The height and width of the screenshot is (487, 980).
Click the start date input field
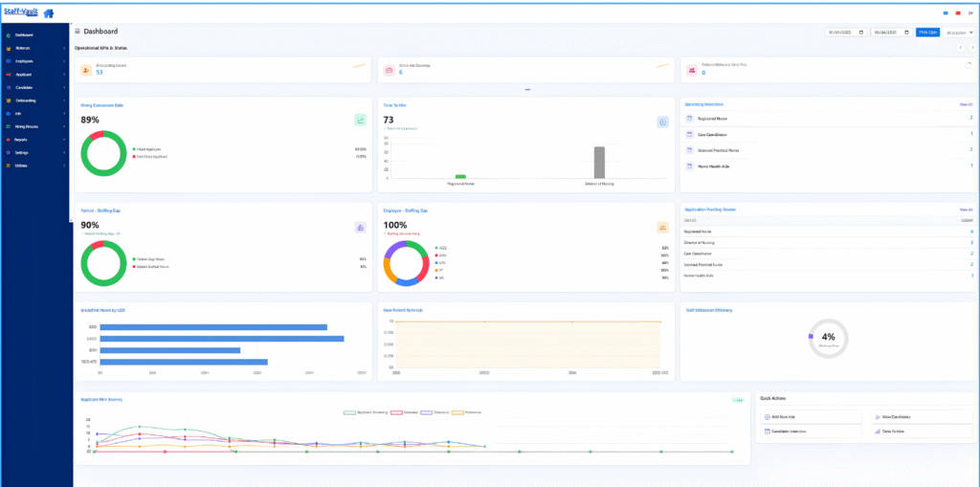[846, 33]
